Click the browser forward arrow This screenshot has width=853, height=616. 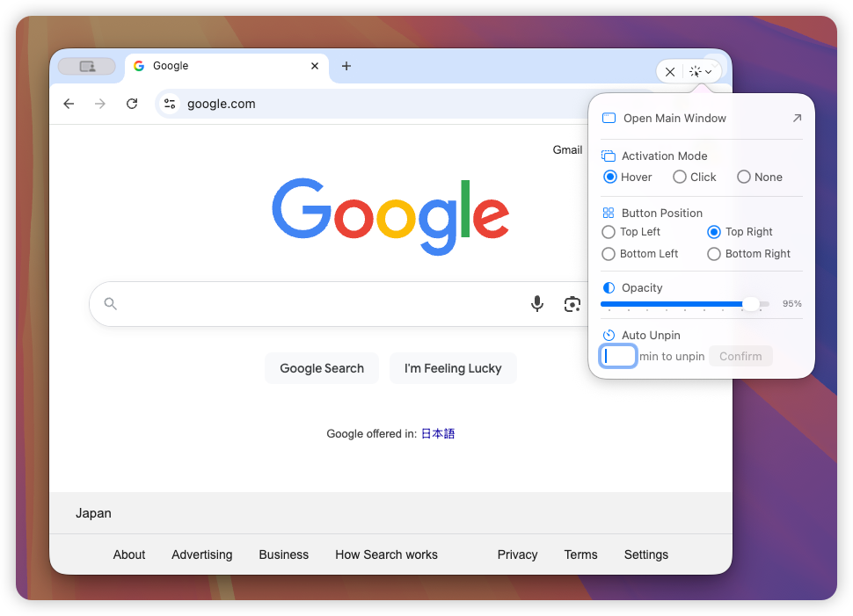100,104
